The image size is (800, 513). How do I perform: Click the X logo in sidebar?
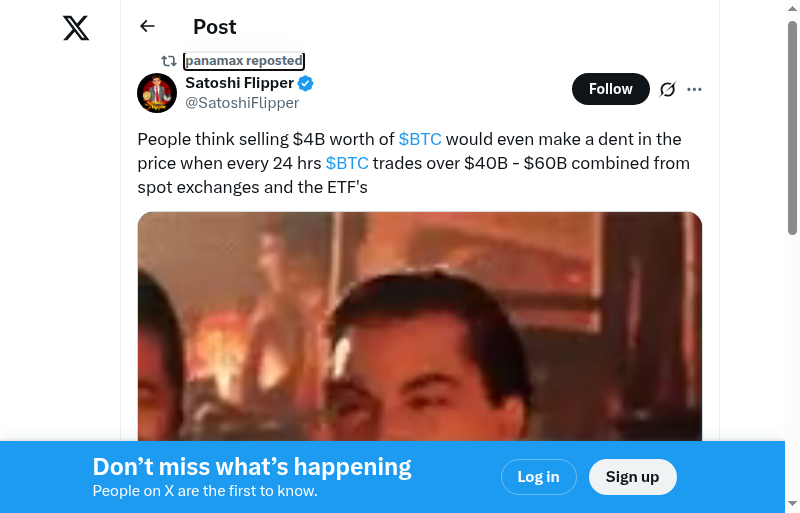click(76, 28)
